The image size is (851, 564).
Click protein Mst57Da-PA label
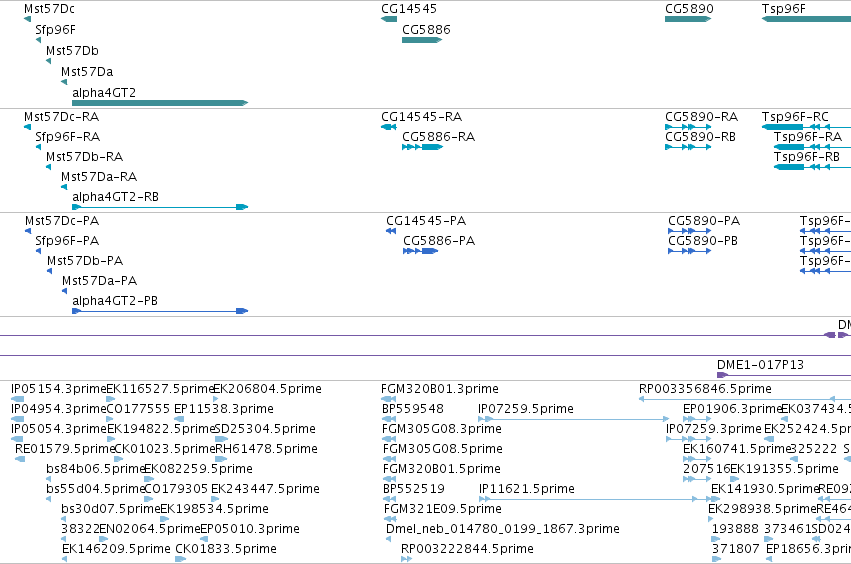point(99,281)
